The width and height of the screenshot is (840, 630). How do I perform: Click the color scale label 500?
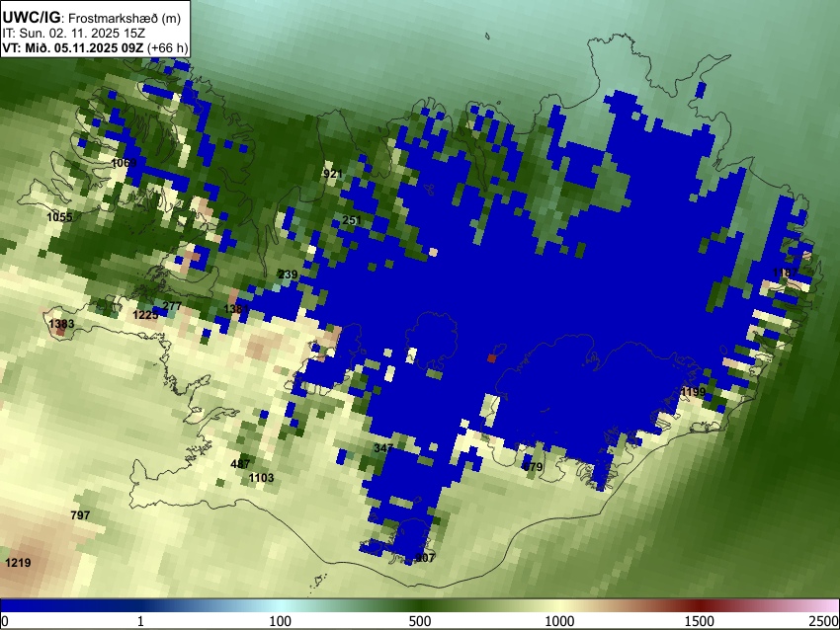(420, 621)
